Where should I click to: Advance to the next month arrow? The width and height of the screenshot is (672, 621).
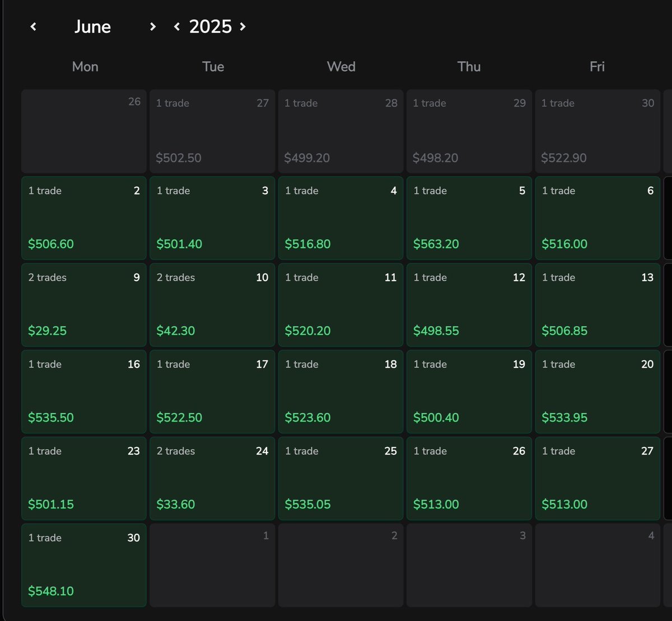tap(152, 26)
